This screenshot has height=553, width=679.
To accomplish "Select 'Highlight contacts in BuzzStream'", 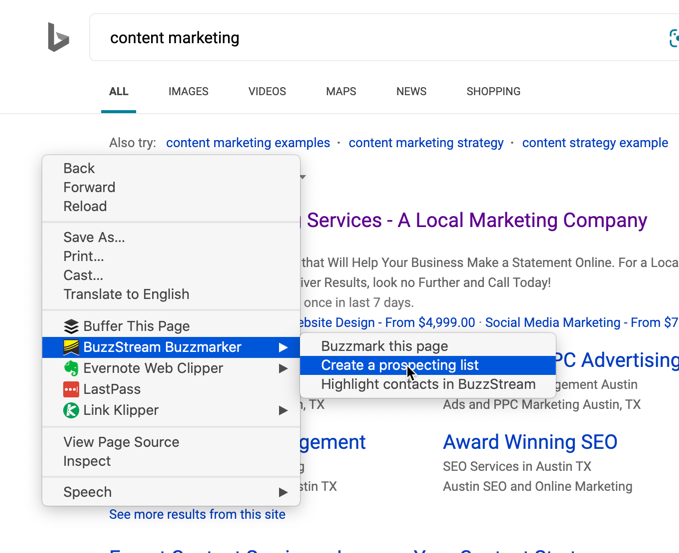I will (x=428, y=384).
